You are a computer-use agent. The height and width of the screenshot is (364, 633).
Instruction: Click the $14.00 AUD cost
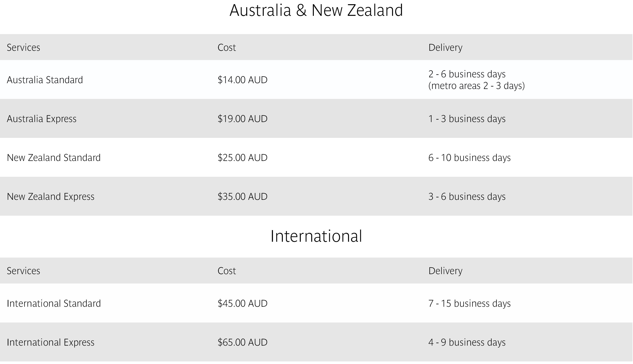pyautogui.click(x=242, y=80)
